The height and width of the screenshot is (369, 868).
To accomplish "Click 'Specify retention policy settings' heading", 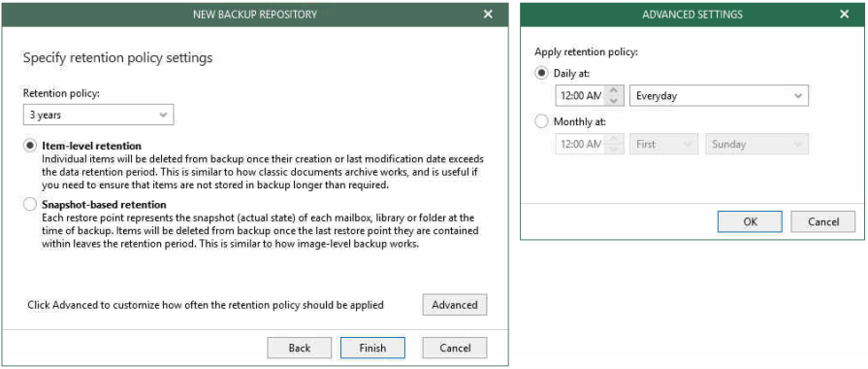I will [118, 57].
